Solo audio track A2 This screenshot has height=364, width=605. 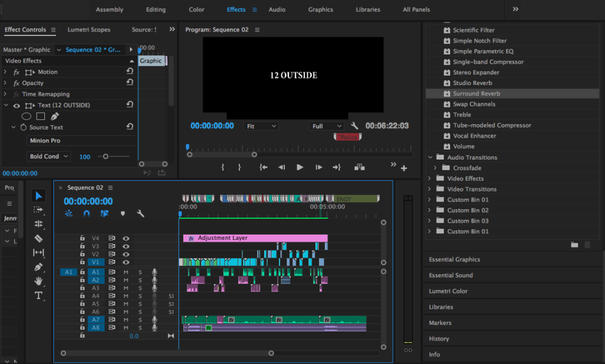pyautogui.click(x=140, y=280)
